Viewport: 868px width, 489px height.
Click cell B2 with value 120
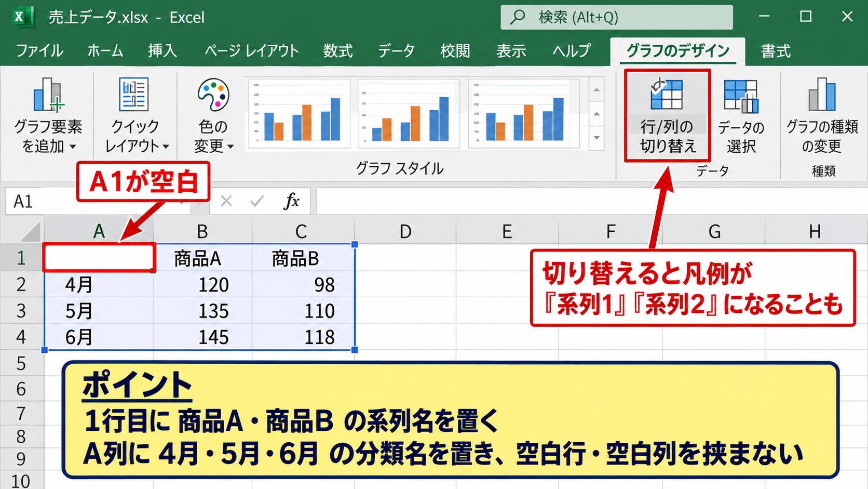[x=202, y=284]
